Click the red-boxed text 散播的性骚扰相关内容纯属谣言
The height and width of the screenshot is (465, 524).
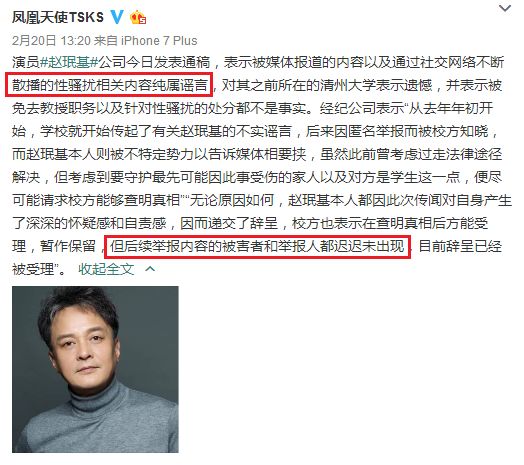pos(109,85)
